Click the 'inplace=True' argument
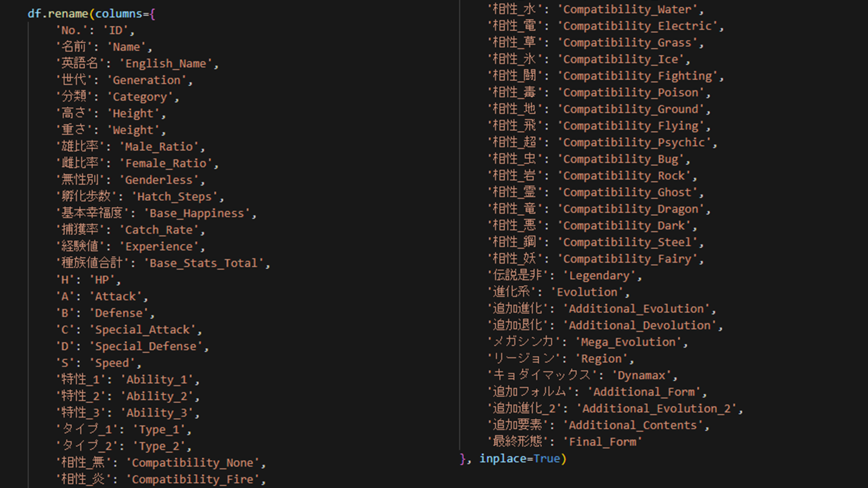Viewport: 868px width, 488px height. (x=520, y=458)
